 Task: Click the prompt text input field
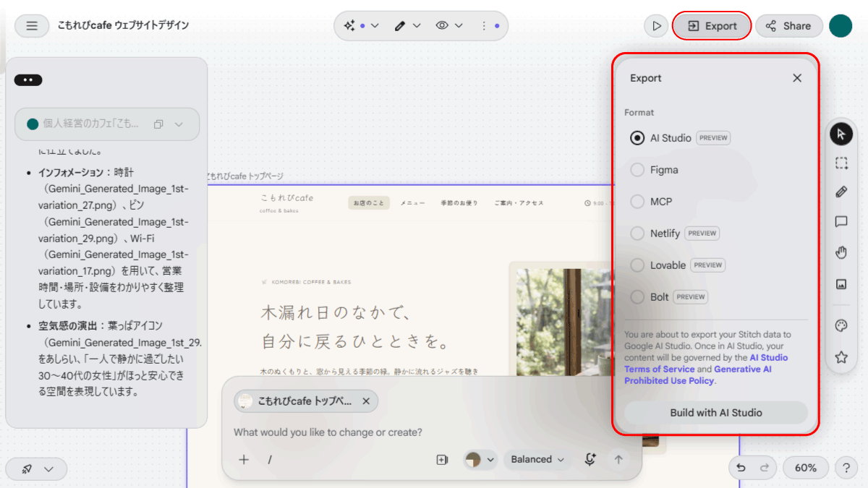[x=431, y=432]
